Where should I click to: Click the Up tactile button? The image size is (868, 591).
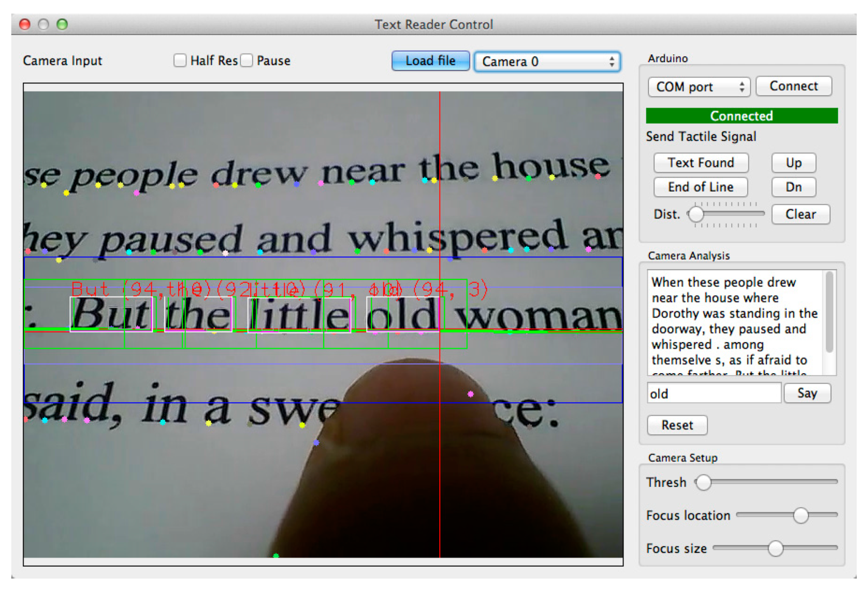(793, 162)
